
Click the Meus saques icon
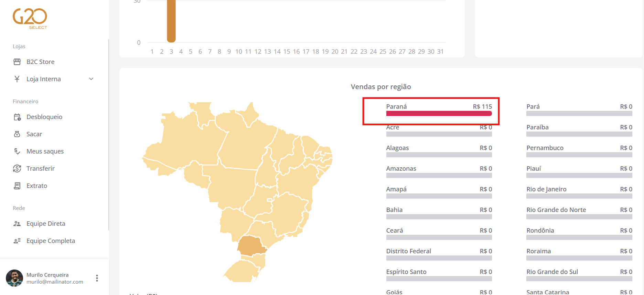[x=17, y=151]
